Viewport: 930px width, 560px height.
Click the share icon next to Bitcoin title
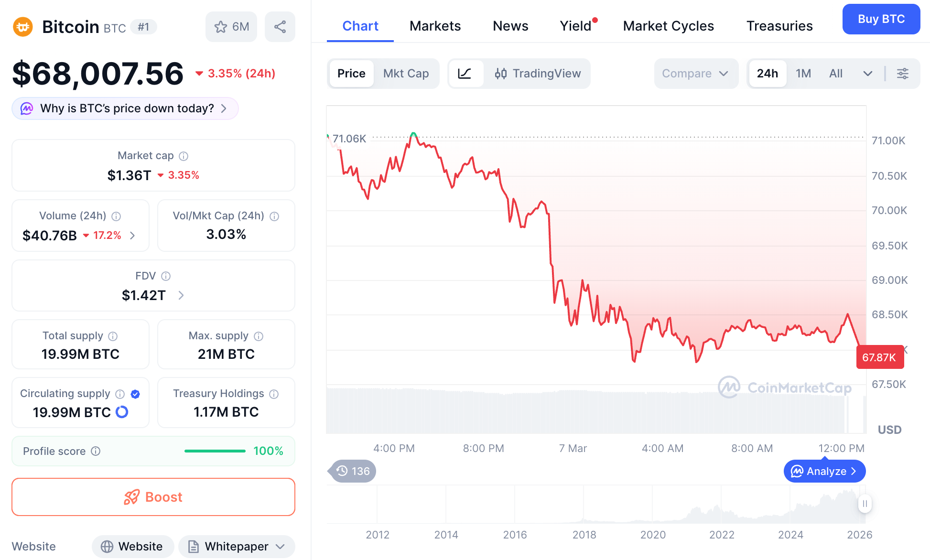click(280, 27)
